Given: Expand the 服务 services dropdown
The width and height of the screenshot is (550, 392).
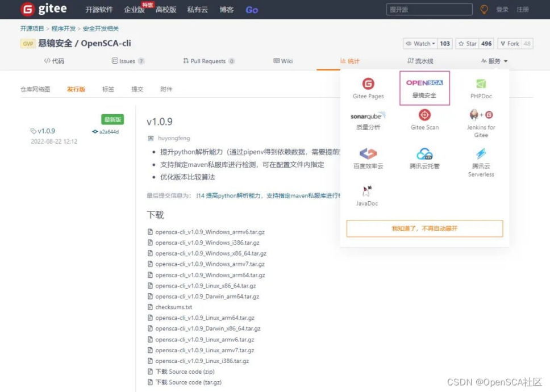Looking at the screenshot, I should point(494,61).
